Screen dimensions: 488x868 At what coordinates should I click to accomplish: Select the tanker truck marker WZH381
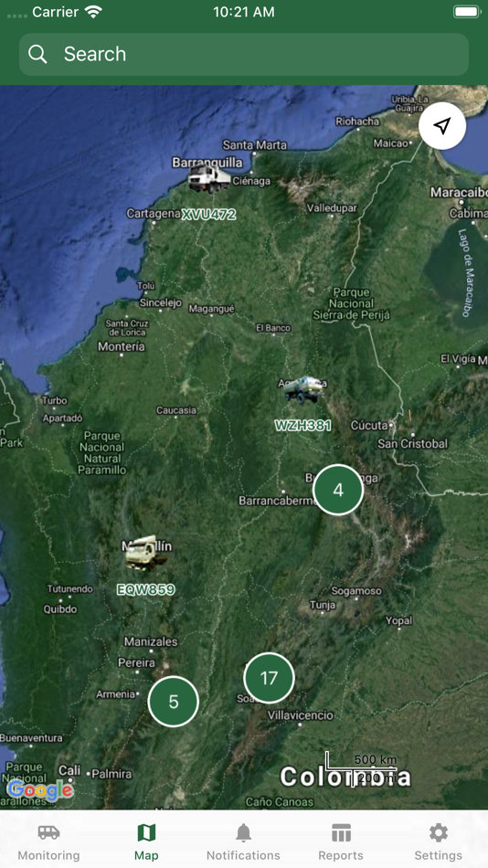303,389
